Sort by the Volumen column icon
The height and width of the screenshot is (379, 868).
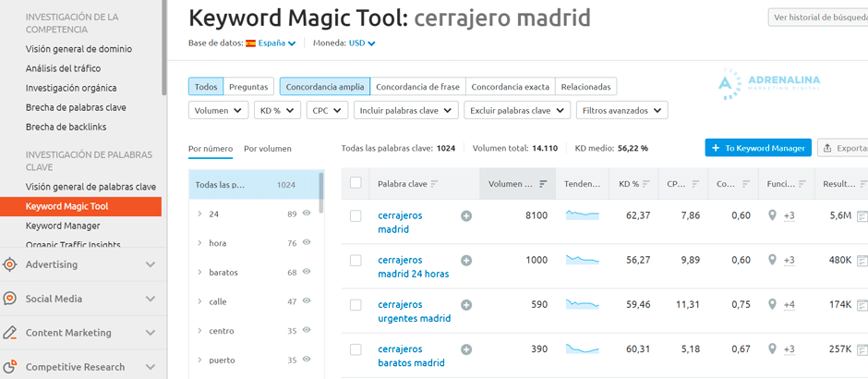point(543,184)
